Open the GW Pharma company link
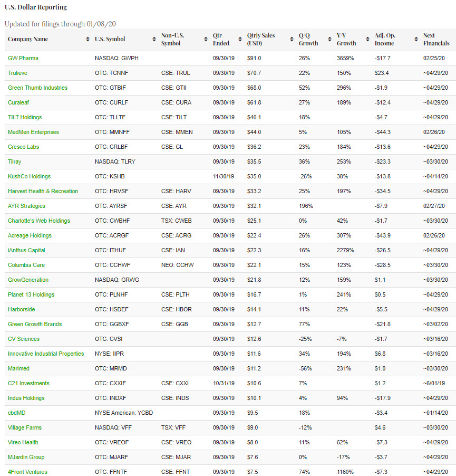 click(23, 58)
